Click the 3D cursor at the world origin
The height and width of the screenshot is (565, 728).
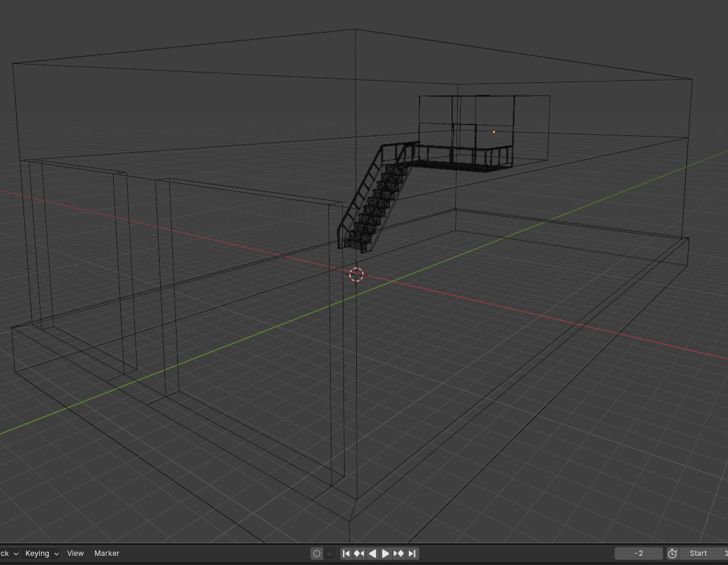(357, 274)
